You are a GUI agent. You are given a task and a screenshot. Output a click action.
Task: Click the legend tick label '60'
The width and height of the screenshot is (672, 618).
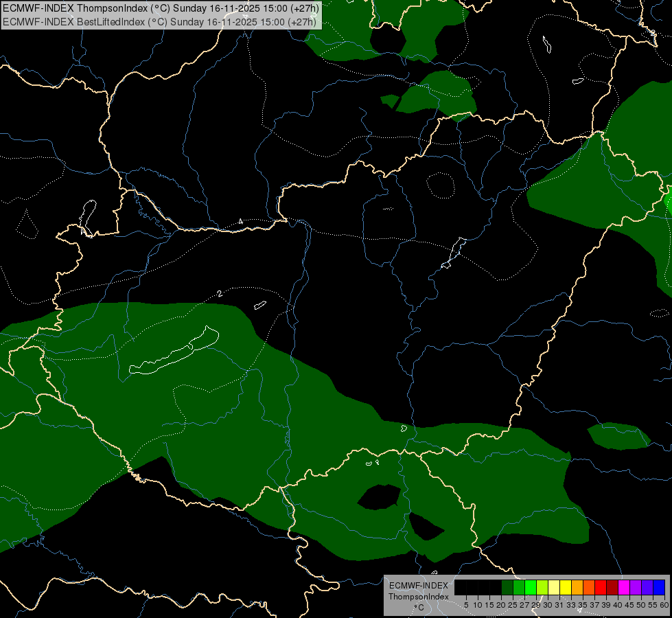coord(664,605)
